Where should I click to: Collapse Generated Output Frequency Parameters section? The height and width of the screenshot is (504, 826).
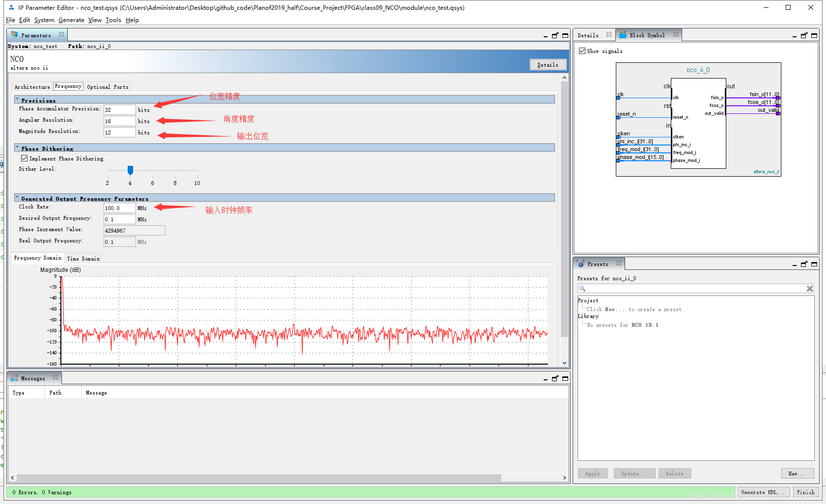pyautogui.click(x=17, y=198)
